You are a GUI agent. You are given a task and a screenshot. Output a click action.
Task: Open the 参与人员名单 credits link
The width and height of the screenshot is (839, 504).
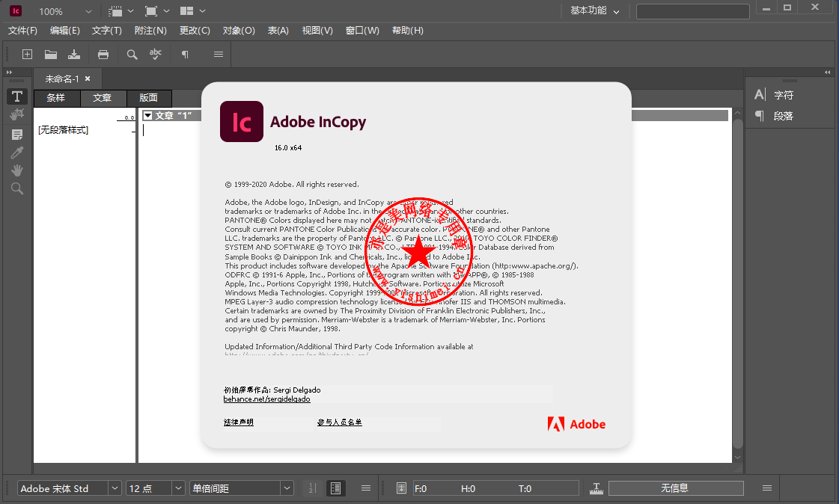pos(340,422)
